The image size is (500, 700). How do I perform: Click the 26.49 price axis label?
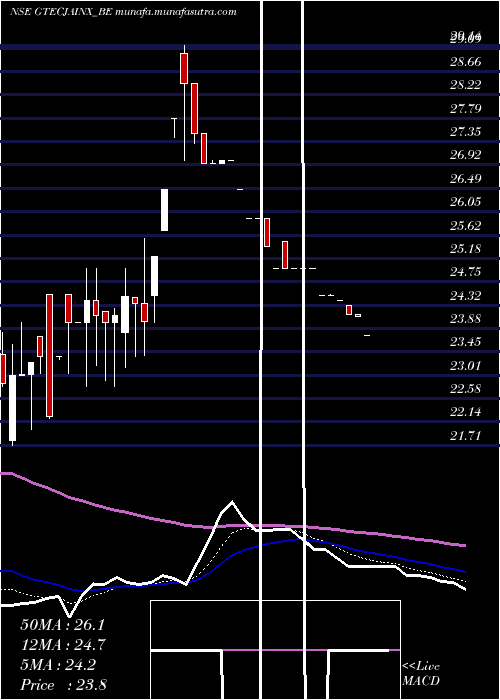(466, 179)
